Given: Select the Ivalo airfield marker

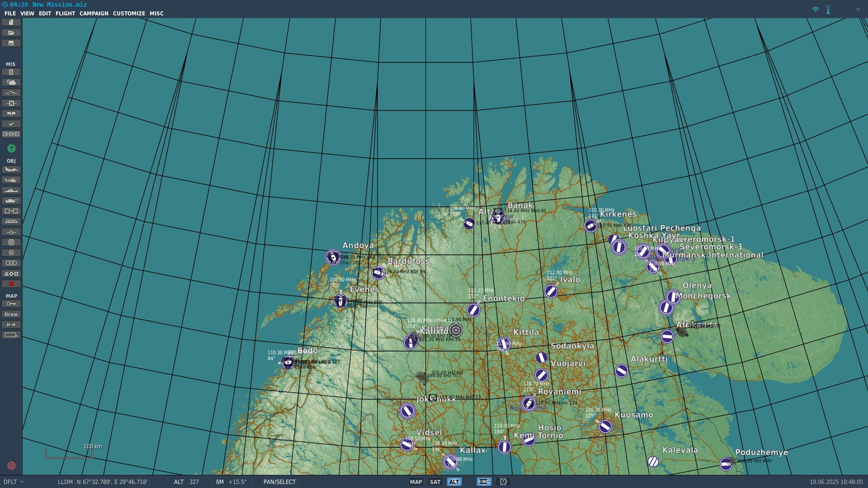Looking at the screenshot, I should (x=551, y=291).
